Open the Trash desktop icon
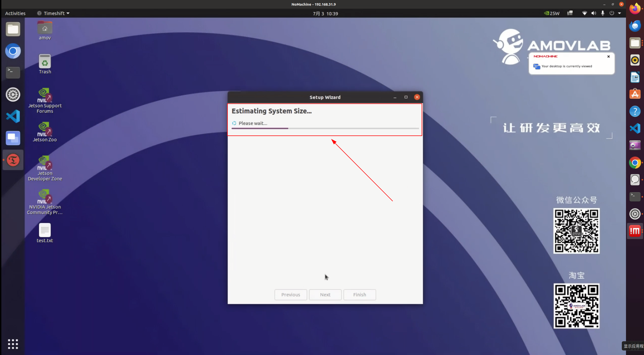The height and width of the screenshot is (355, 644). [x=45, y=64]
